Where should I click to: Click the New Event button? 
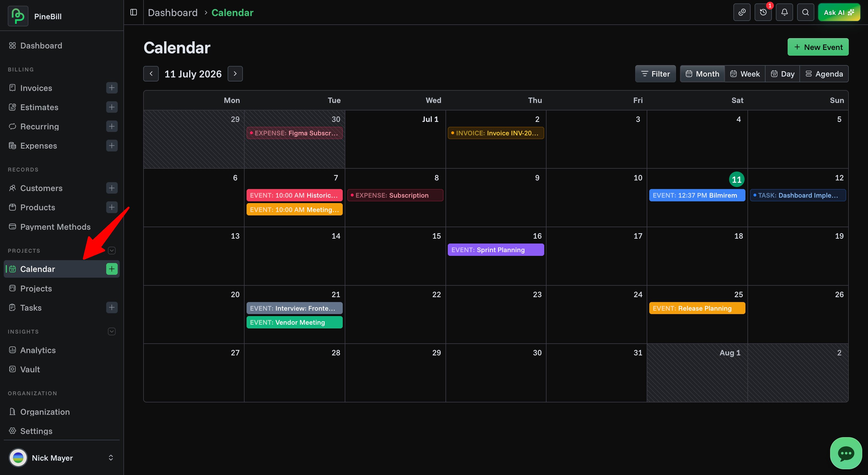click(x=818, y=47)
